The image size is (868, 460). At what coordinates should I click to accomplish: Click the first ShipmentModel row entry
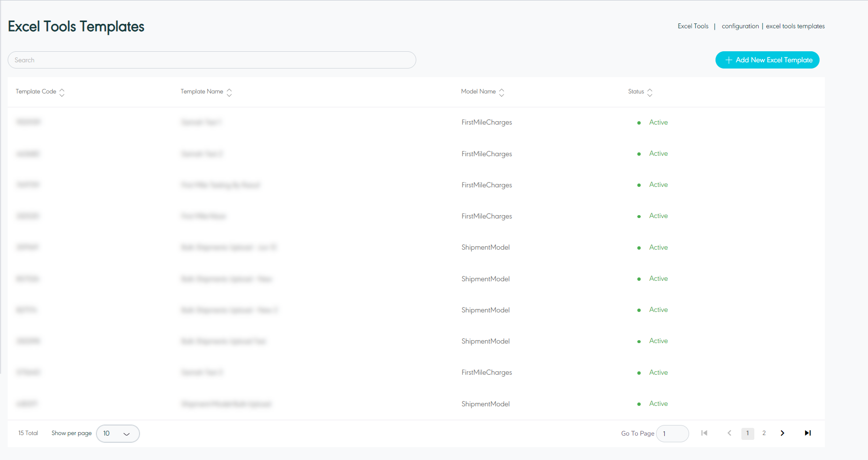(x=485, y=247)
